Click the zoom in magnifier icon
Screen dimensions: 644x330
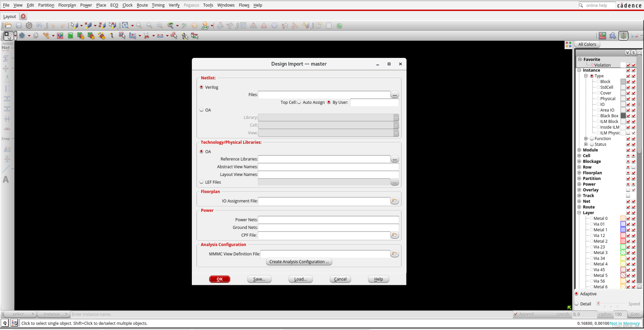point(139,26)
